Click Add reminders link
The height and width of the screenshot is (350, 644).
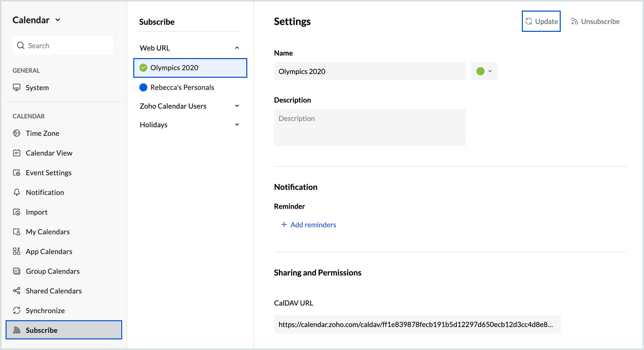[x=308, y=224]
